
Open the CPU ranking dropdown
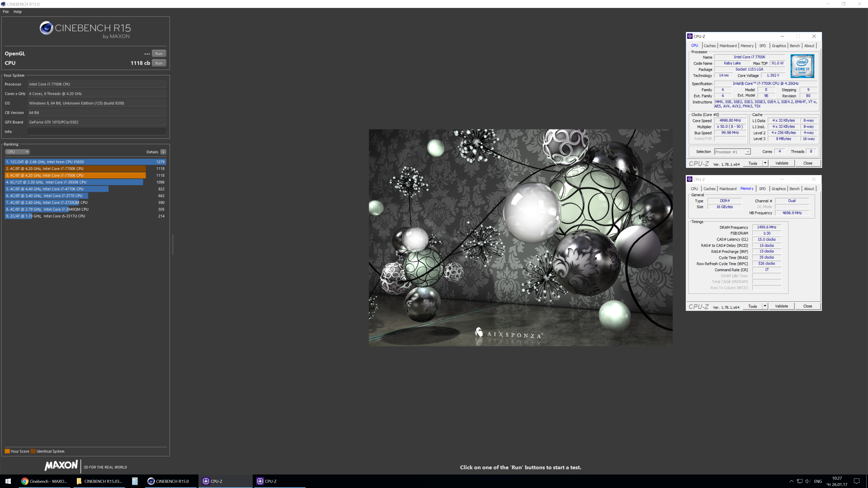(17, 152)
